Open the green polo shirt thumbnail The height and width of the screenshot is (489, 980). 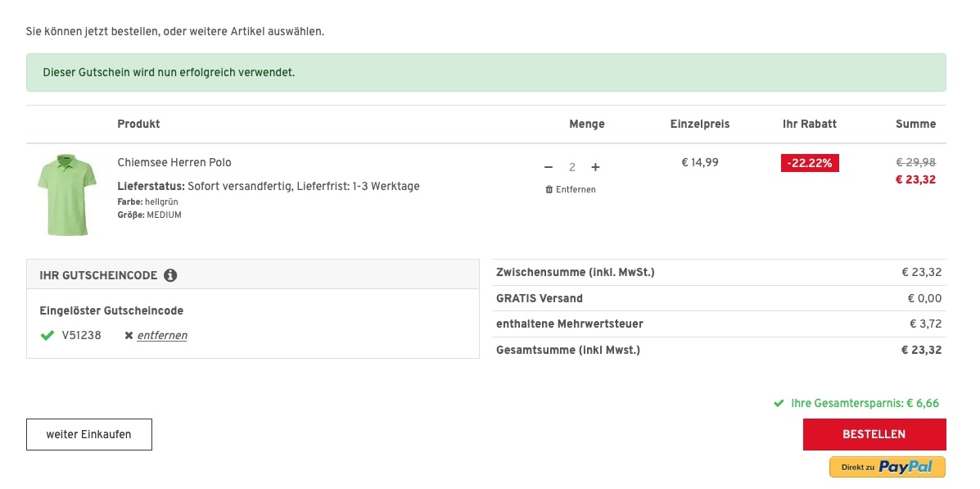(x=67, y=194)
